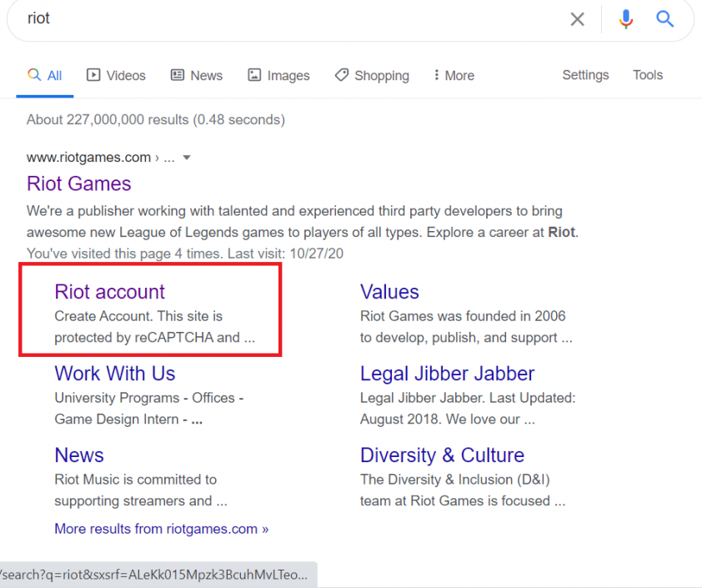Viewport: 702px width, 588px height.
Task: Open the dropdown arrow beside www.riotgames.com
Action: pyautogui.click(x=187, y=158)
